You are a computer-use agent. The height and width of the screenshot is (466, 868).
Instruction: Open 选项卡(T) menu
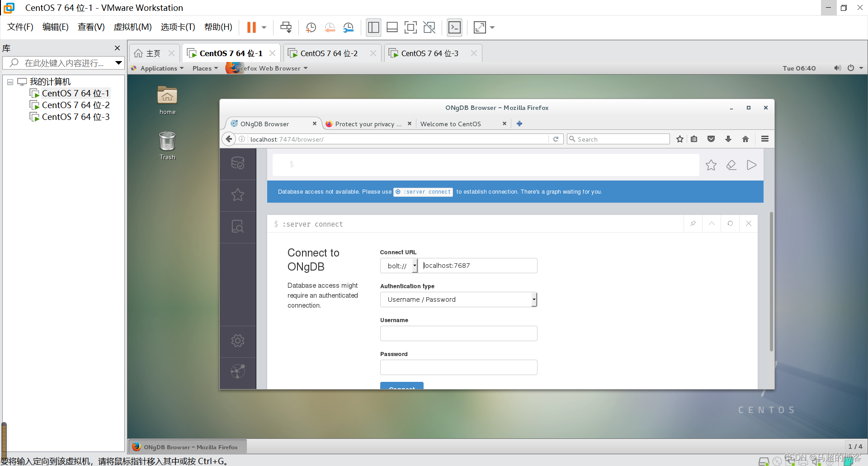point(178,27)
